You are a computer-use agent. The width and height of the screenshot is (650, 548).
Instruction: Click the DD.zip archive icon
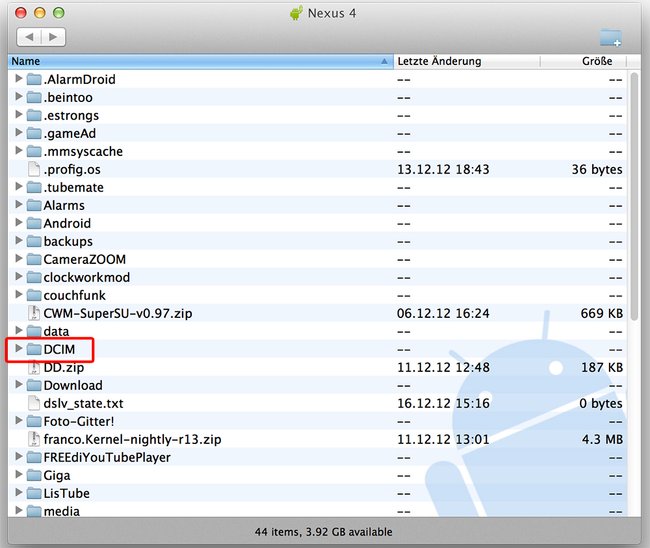pyautogui.click(x=34, y=367)
